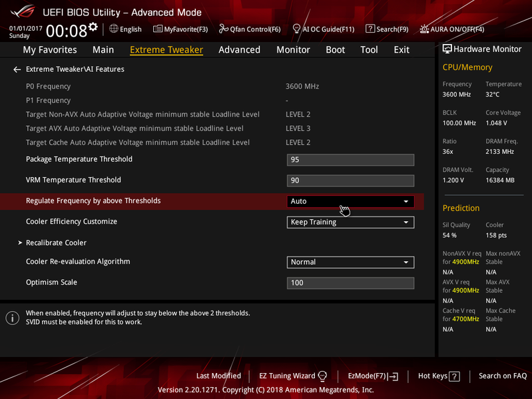Screen dimensions: 532x399
Task: Go to the Boot tab
Action: 335,50
